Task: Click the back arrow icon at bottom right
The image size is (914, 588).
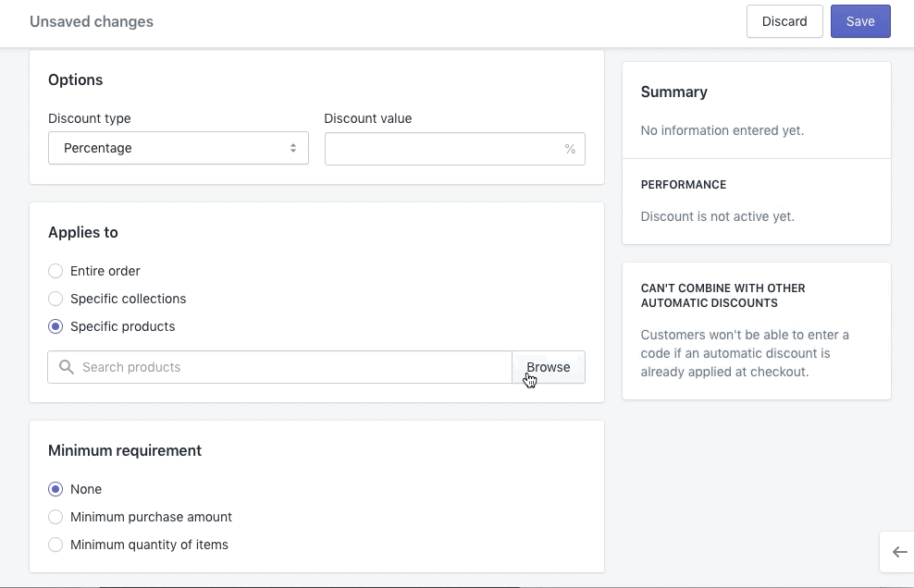Action: (x=899, y=552)
